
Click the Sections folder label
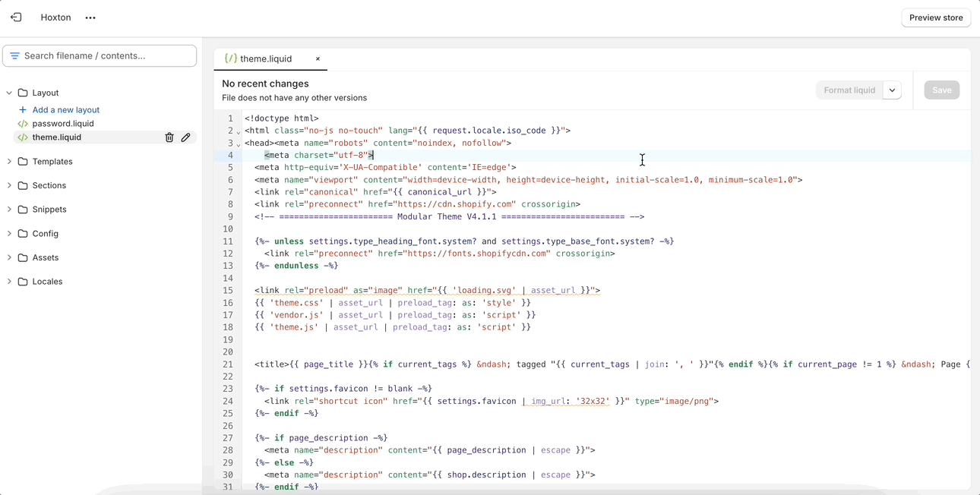[x=49, y=185]
